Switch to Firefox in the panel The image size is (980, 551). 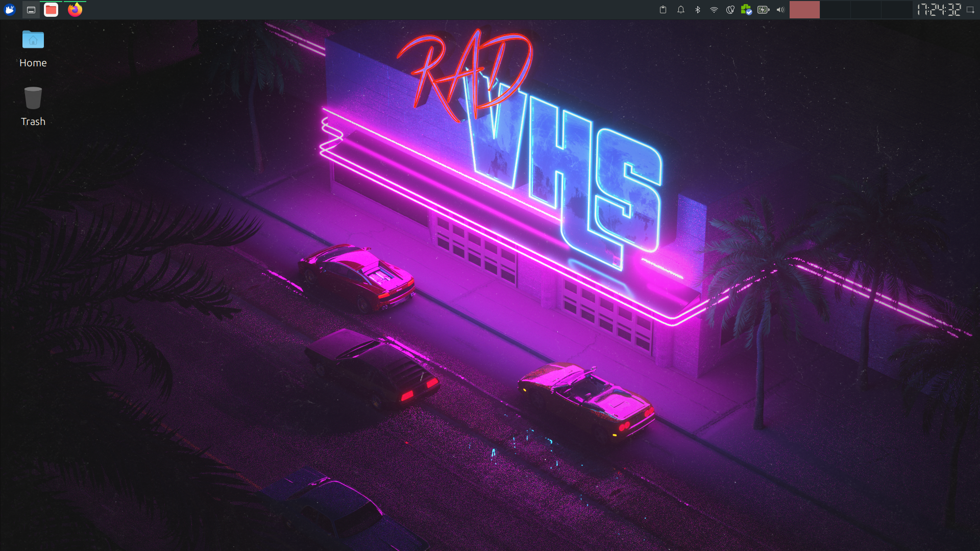click(x=75, y=10)
